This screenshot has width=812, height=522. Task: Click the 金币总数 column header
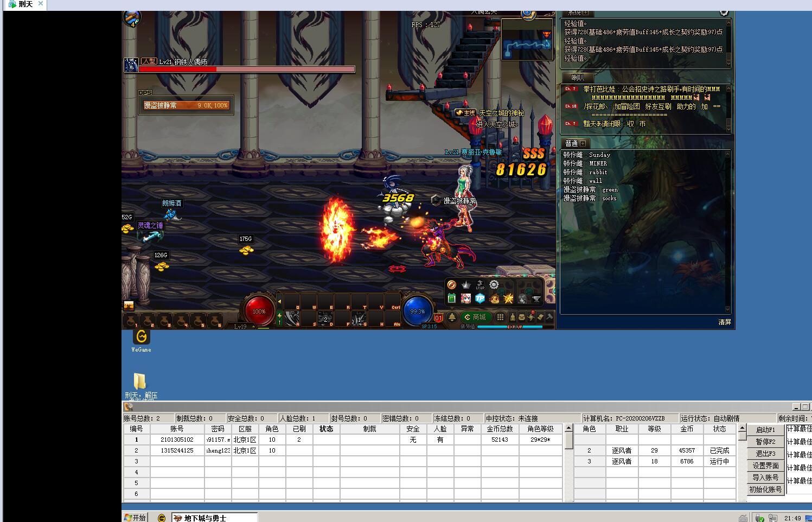point(500,429)
